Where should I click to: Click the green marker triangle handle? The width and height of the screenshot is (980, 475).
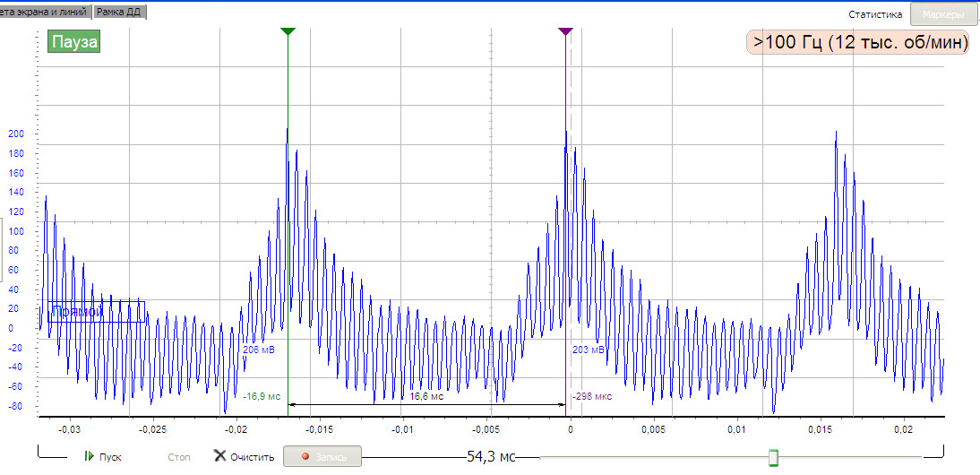pyautogui.click(x=288, y=31)
